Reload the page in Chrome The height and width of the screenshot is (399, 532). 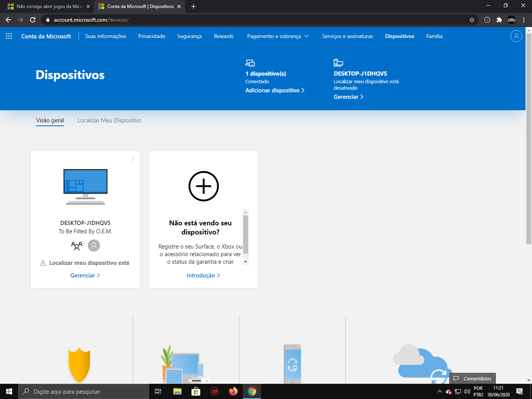click(x=33, y=20)
